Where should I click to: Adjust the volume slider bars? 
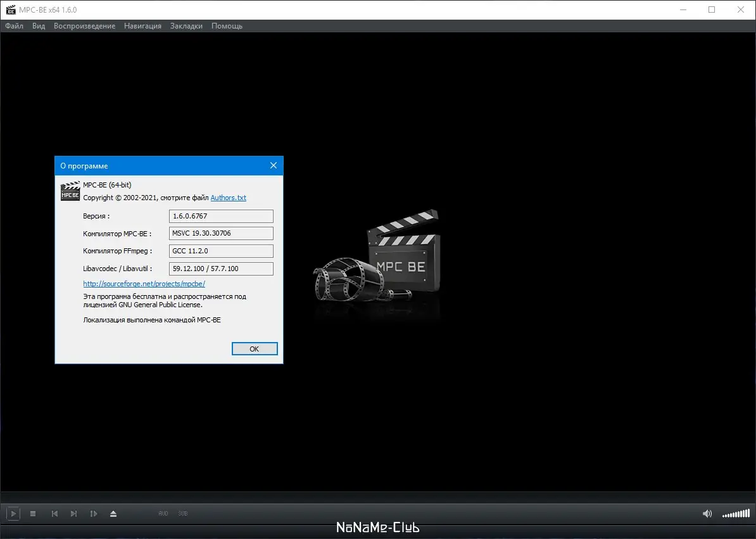pos(736,514)
